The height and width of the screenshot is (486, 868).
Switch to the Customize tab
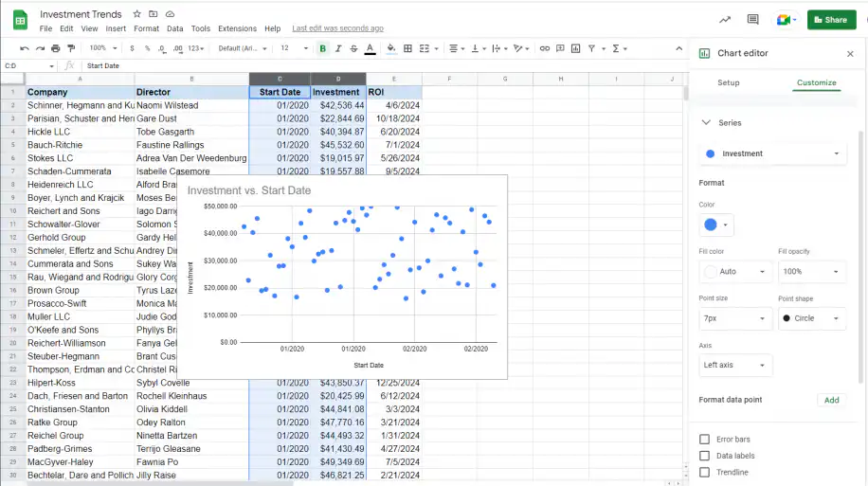pyautogui.click(x=817, y=83)
